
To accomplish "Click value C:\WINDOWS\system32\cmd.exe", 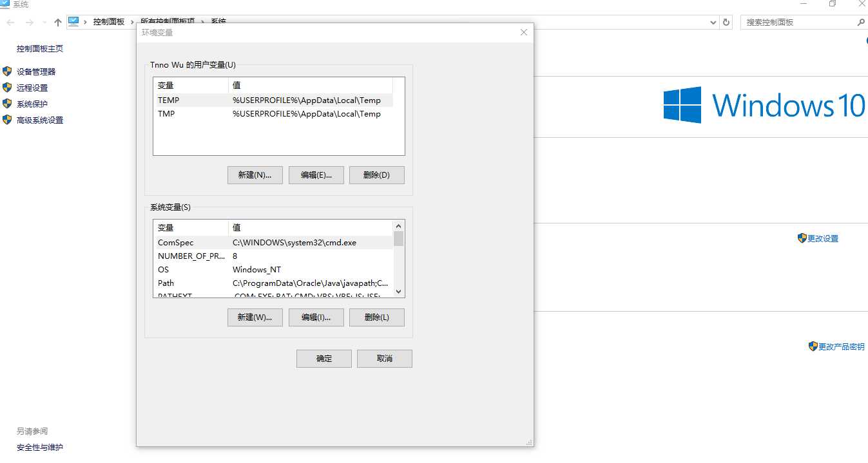I will [294, 242].
